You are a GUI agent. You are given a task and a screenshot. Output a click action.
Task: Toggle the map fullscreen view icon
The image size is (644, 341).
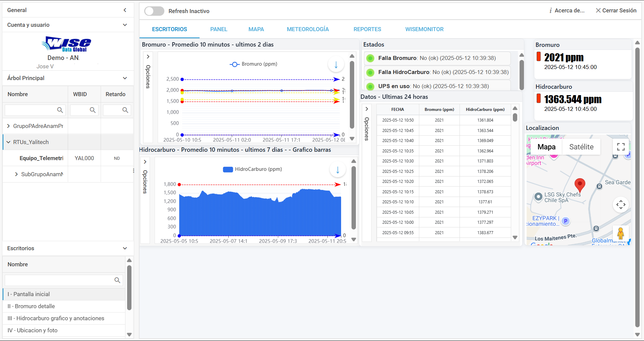pos(621,147)
